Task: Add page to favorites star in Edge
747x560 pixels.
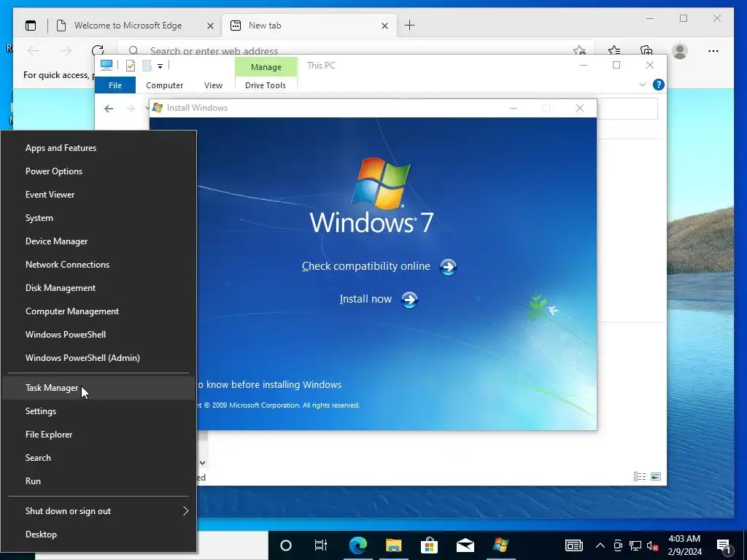Action: (x=579, y=50)
